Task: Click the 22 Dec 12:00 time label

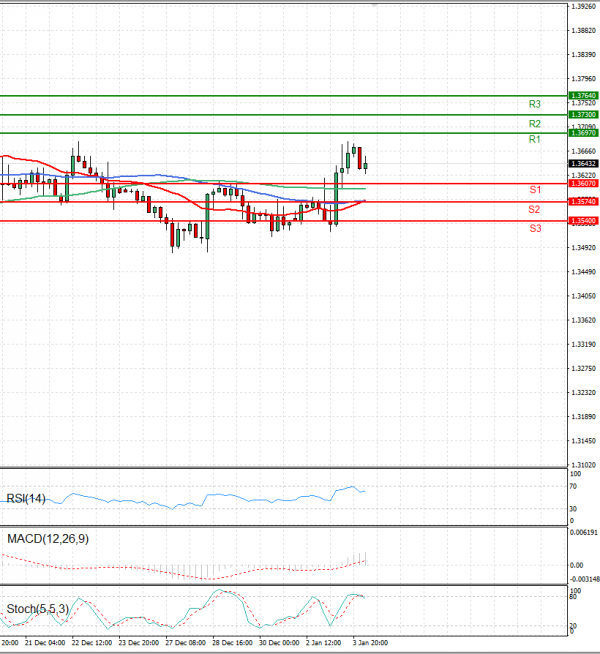Action: click(92, 643)
